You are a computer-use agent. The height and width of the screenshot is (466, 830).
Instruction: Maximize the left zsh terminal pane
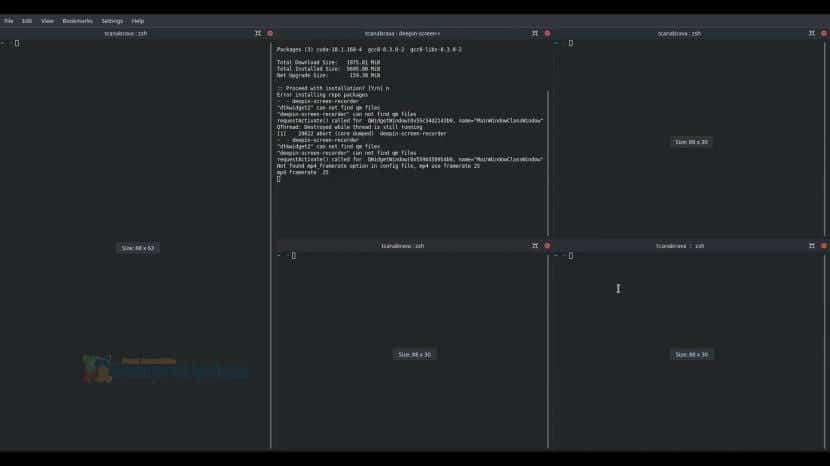[x=258, y=33]
